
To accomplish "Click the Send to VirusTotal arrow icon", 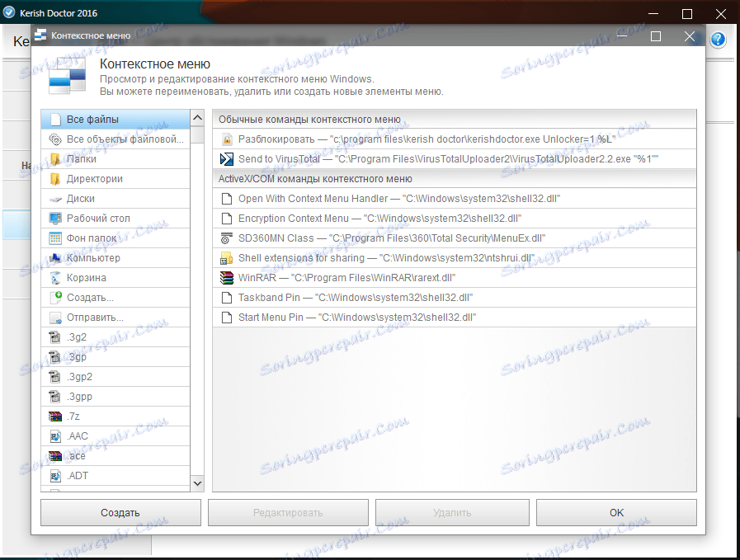I will (x=227, y=159).
